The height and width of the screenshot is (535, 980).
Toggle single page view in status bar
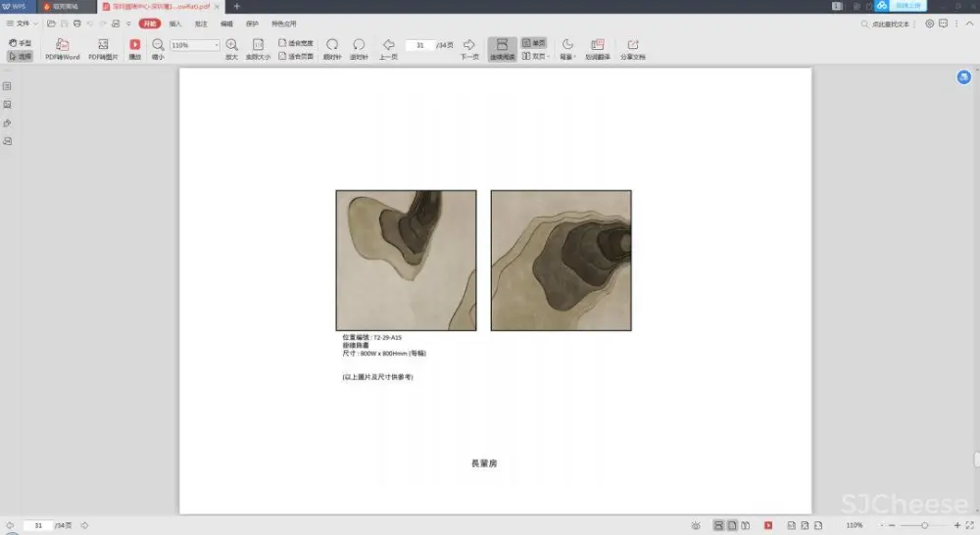coord(732,525)
